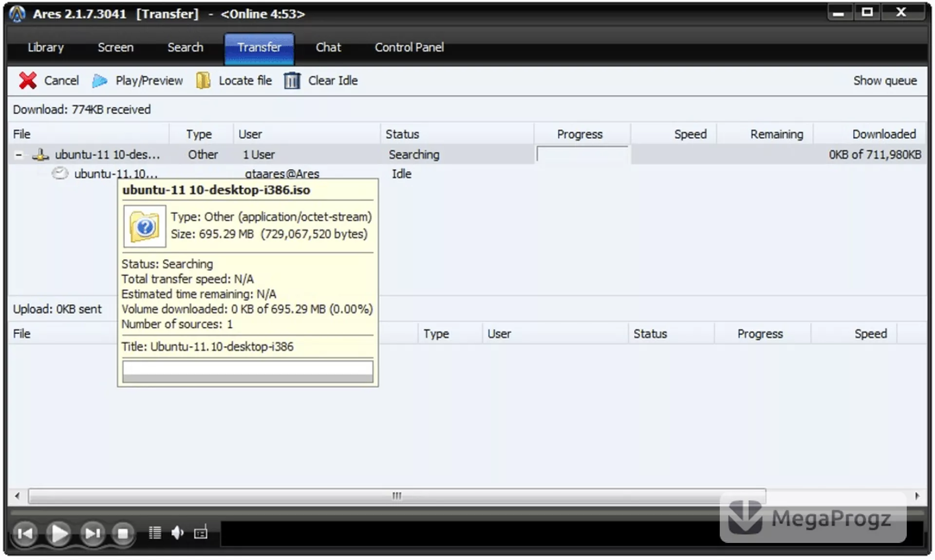Screen dimensions: 935x560
Task: Open the playlist icon in player bar
Action: pyautogui.click(x=155, y=533)
